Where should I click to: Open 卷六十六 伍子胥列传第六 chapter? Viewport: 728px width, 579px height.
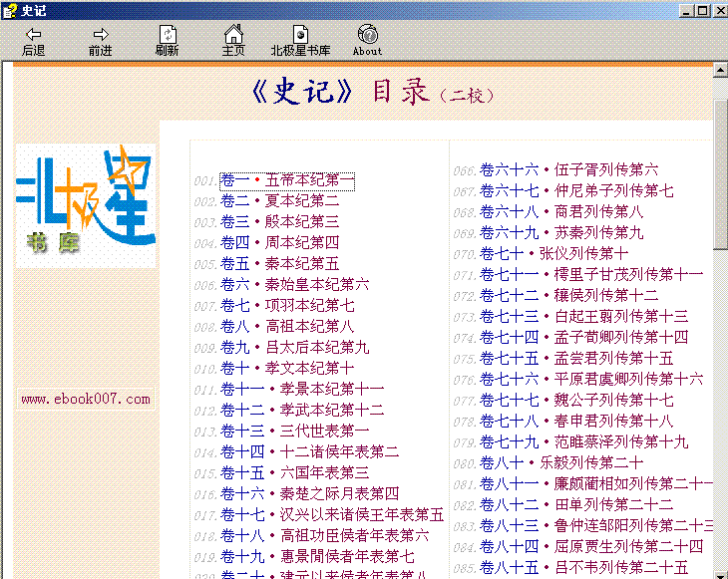[568, 169]
